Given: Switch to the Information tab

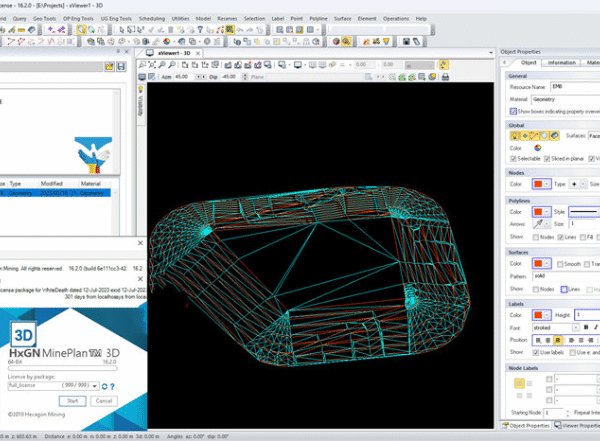Looking at the screenshot, I should [x=562, y=62].
